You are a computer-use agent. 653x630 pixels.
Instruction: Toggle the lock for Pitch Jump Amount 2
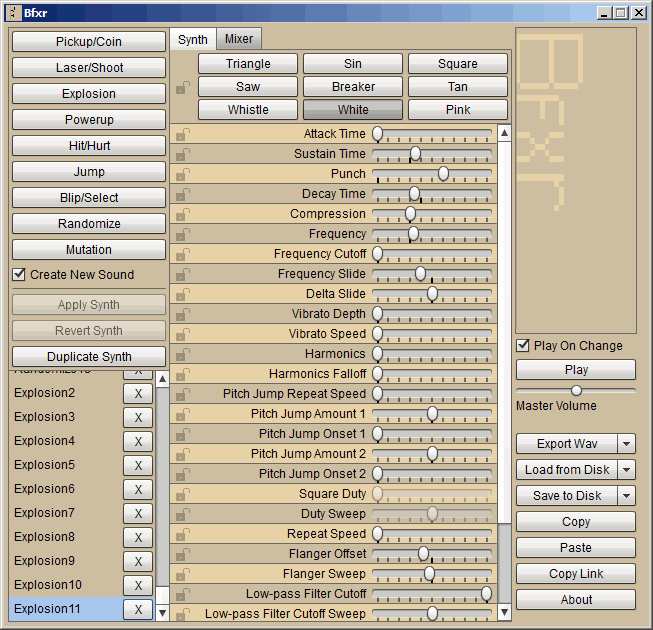point(182,454)
